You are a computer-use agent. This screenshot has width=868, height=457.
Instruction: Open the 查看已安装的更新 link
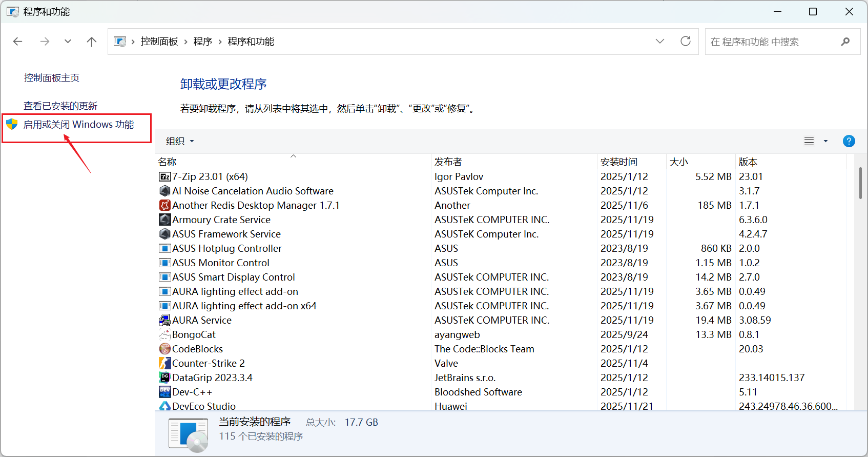[60, 106]
